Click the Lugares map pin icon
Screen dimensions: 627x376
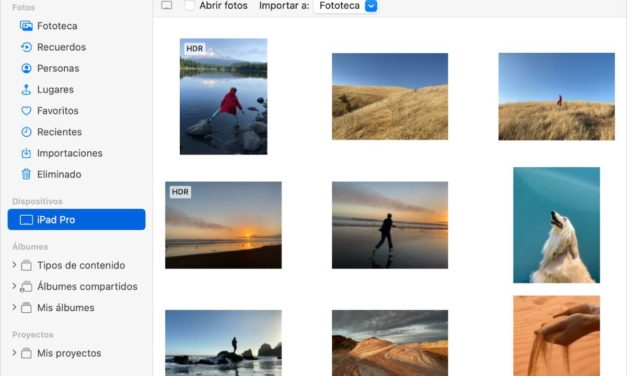pos(26,90)
